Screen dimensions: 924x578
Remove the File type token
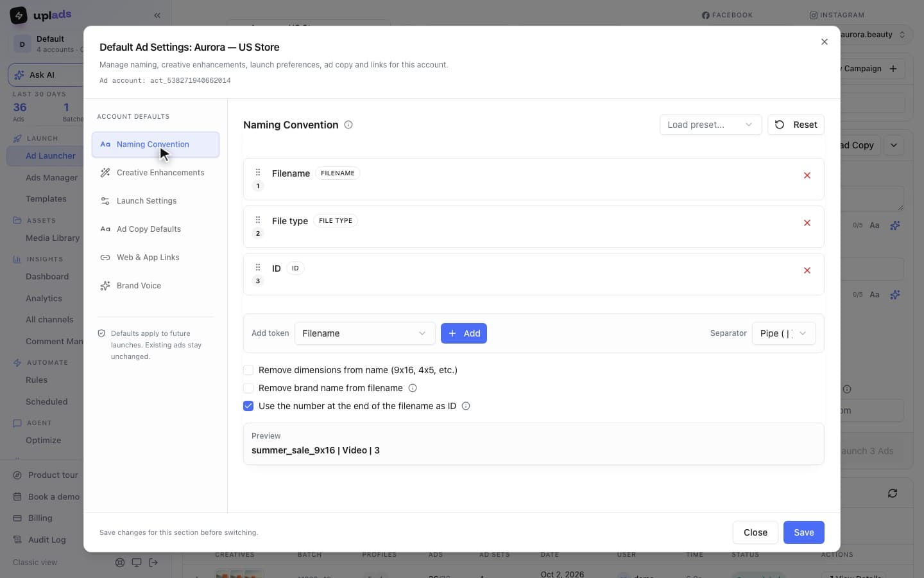pyautogui.click(x=807, y=223)
